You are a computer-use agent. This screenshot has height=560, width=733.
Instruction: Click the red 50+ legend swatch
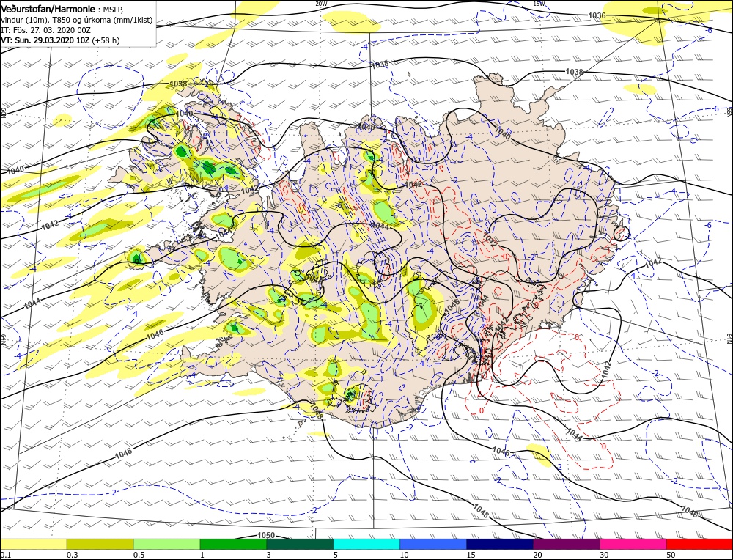coord(700,544)
